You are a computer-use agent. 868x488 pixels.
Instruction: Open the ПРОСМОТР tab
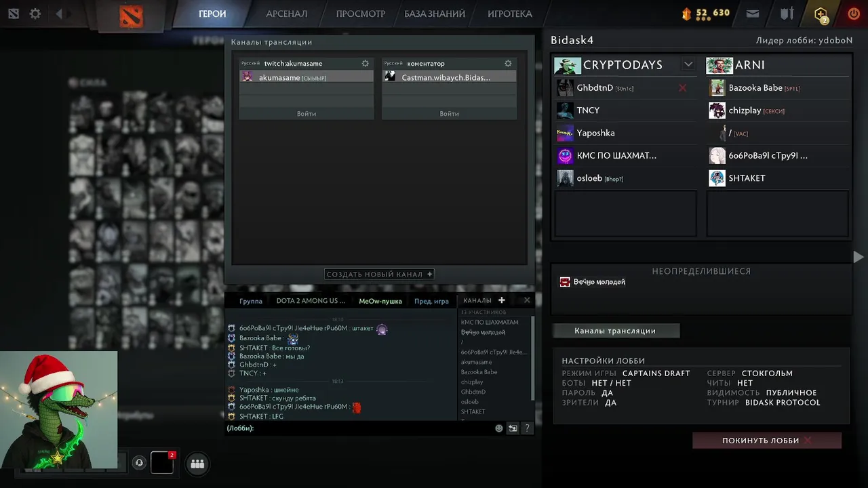coord(361,14)
